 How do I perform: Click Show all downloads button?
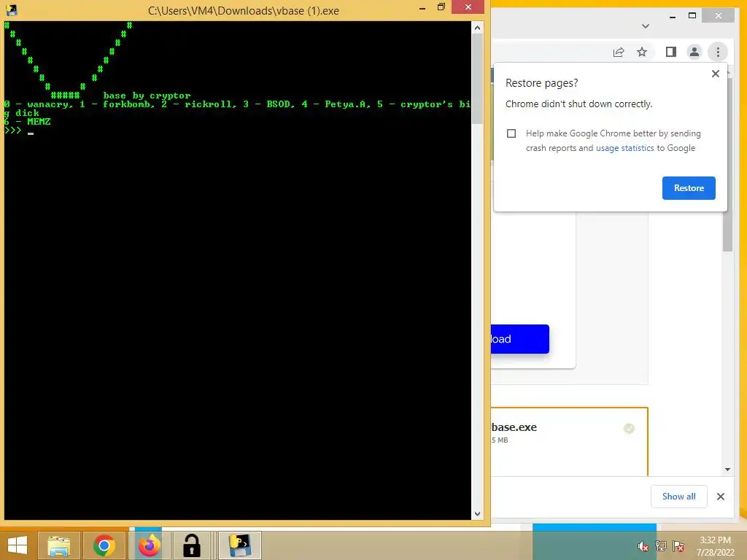[678, 496]
